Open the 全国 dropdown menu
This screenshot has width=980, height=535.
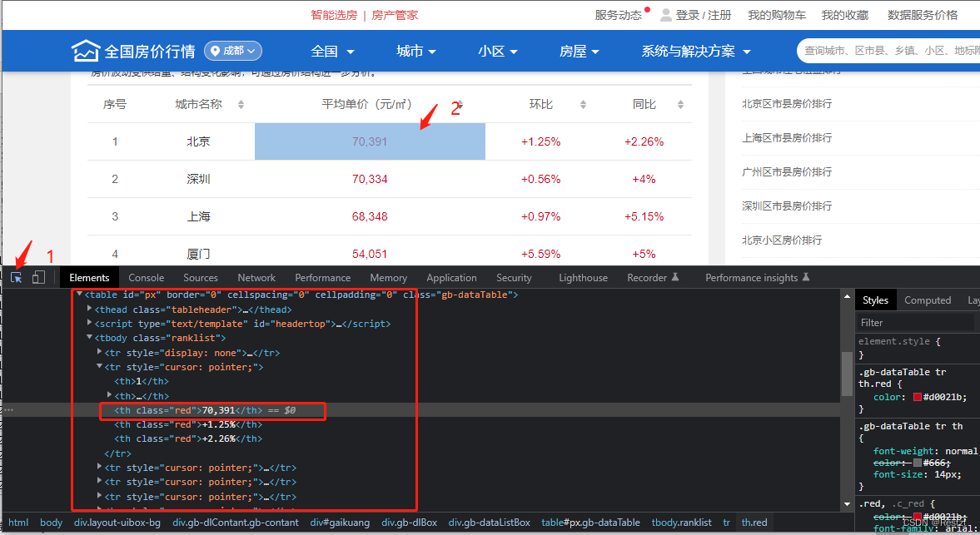(x=332, y=52)
